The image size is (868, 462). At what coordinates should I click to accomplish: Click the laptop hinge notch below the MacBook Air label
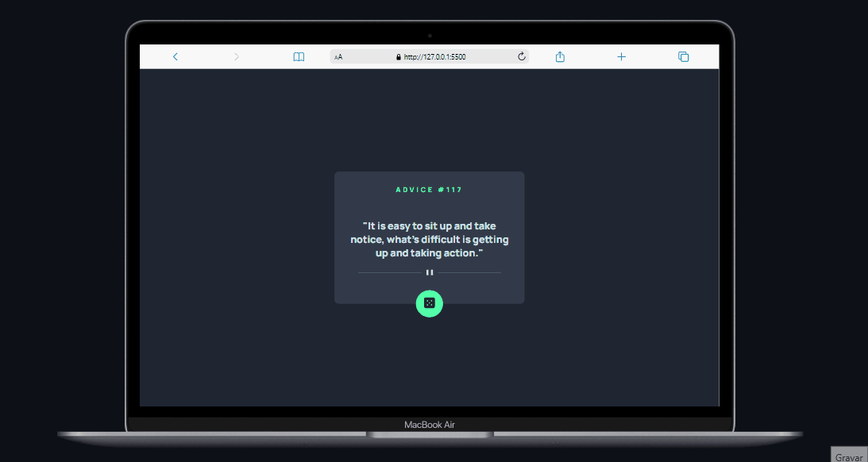(430, 434)
